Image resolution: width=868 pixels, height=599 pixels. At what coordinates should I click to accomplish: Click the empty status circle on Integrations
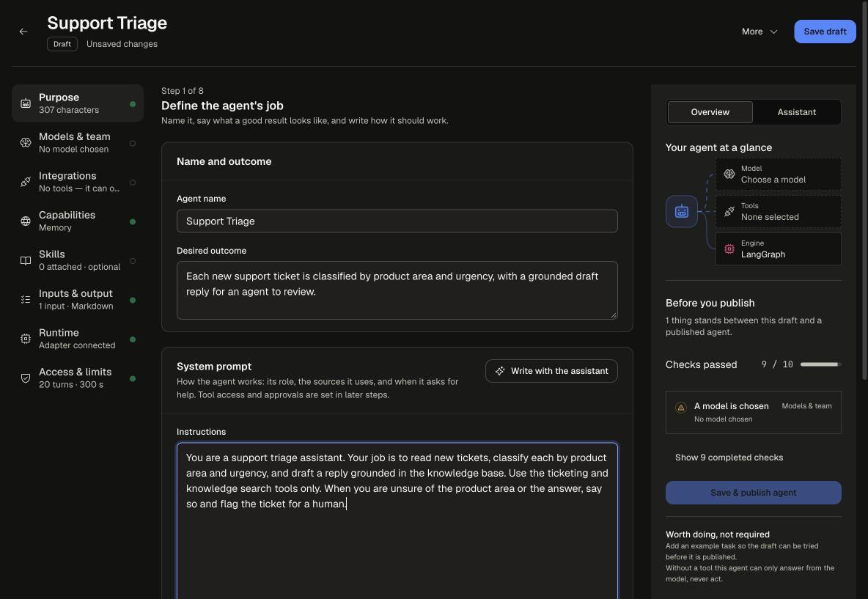[x=133, y=183]
